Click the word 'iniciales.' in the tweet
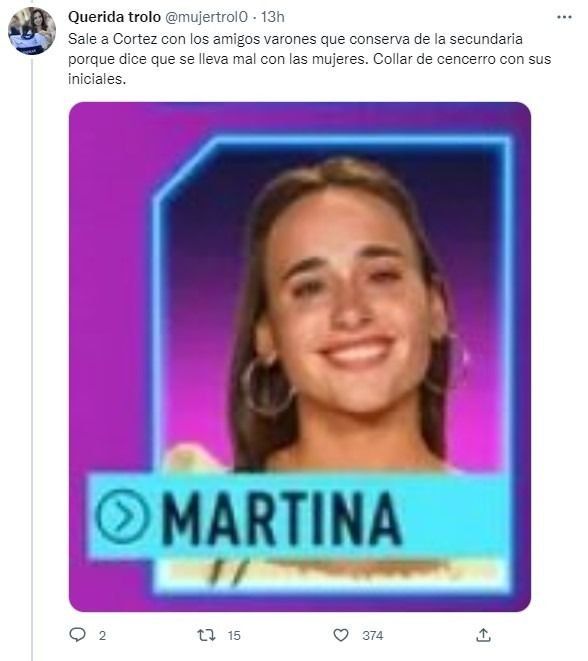 click(x=97, y=79)
